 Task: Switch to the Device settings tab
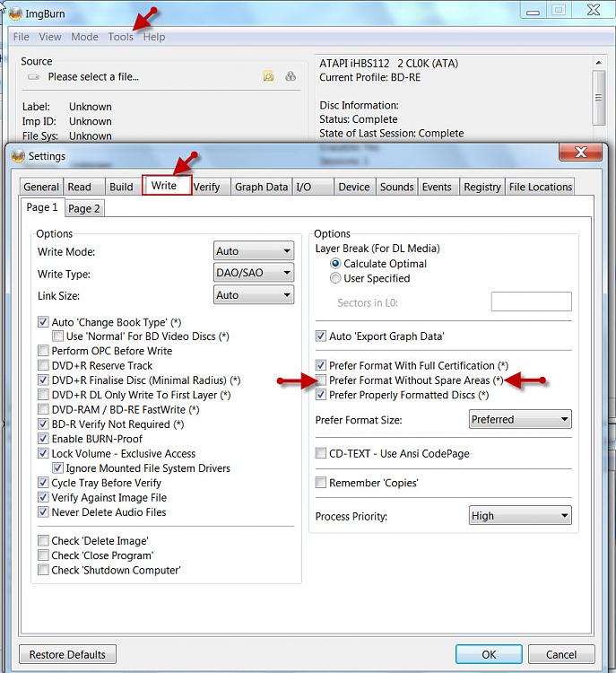[354, 188]
